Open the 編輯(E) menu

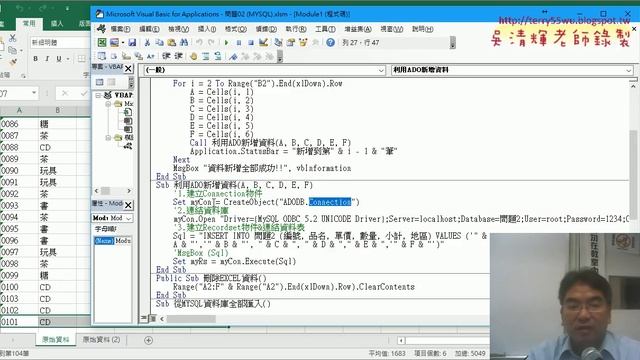click(149, 29)
